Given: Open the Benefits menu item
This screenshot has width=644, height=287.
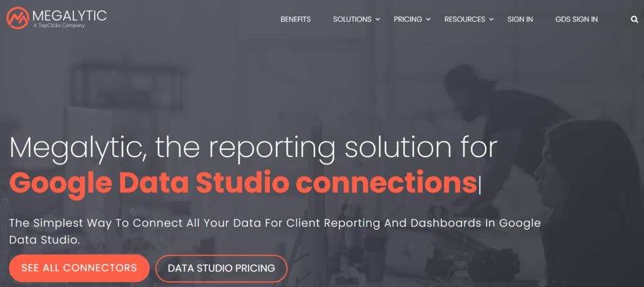Looking at the screenshot, I should [x=296, y=19].
